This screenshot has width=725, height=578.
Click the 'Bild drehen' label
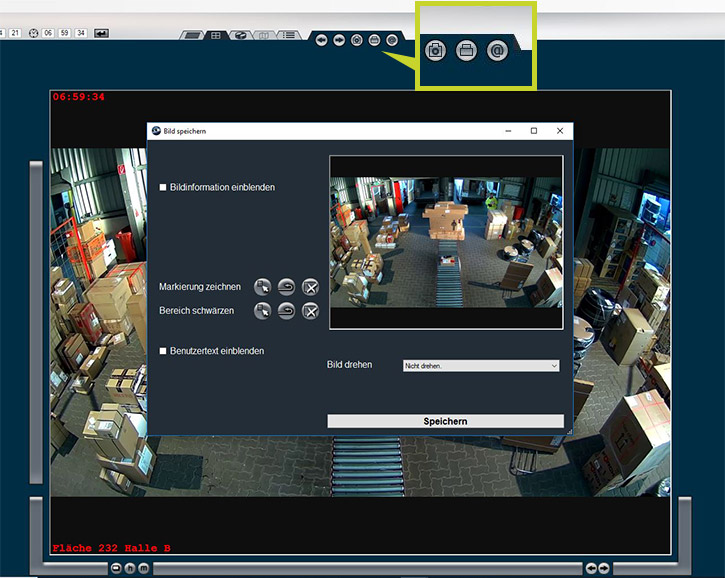(350, 365)
